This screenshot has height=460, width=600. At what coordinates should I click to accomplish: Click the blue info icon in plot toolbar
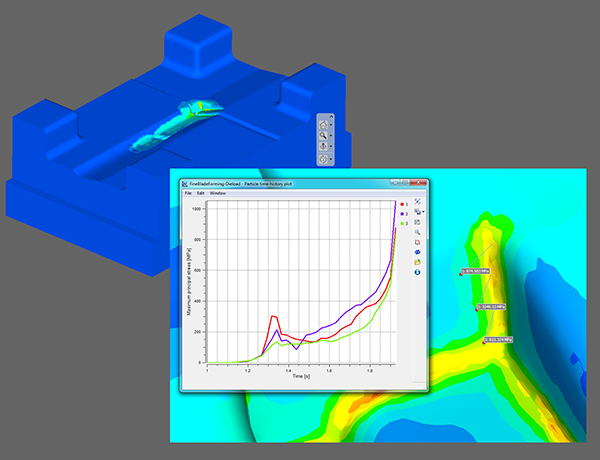point(417,272)
